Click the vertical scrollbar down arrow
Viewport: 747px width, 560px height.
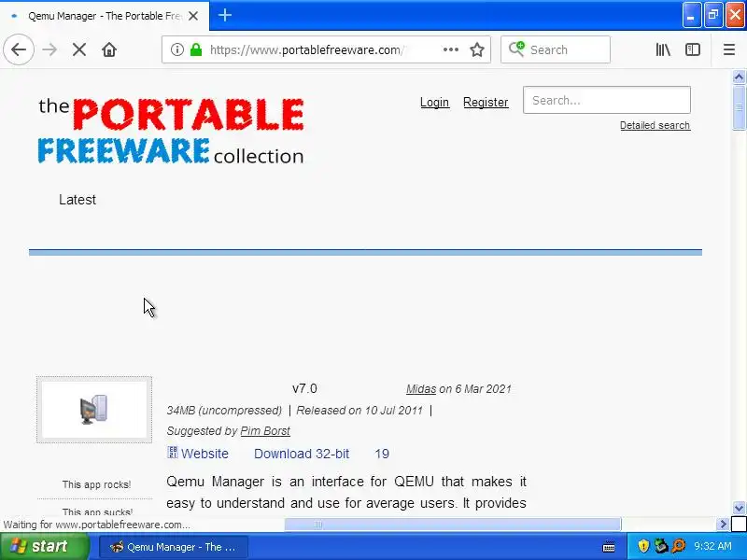click(x=739, y=508)
